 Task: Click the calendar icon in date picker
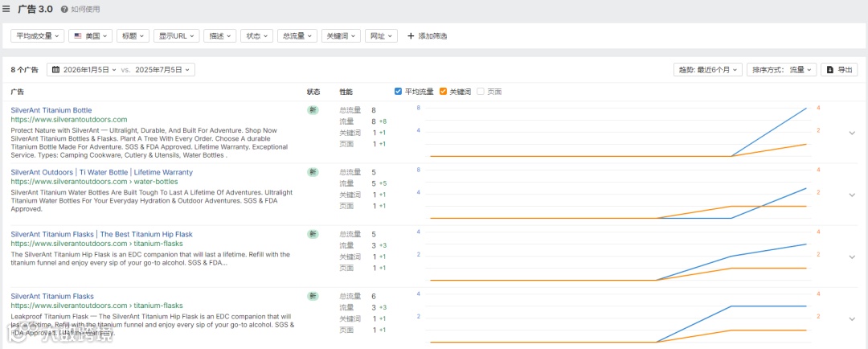pos(56,70)
